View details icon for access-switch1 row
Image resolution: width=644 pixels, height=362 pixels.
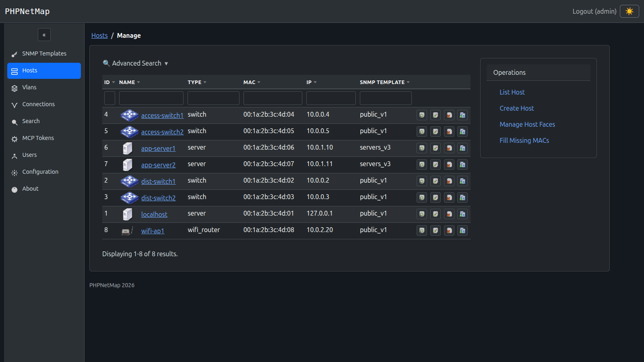coord(422,115)
